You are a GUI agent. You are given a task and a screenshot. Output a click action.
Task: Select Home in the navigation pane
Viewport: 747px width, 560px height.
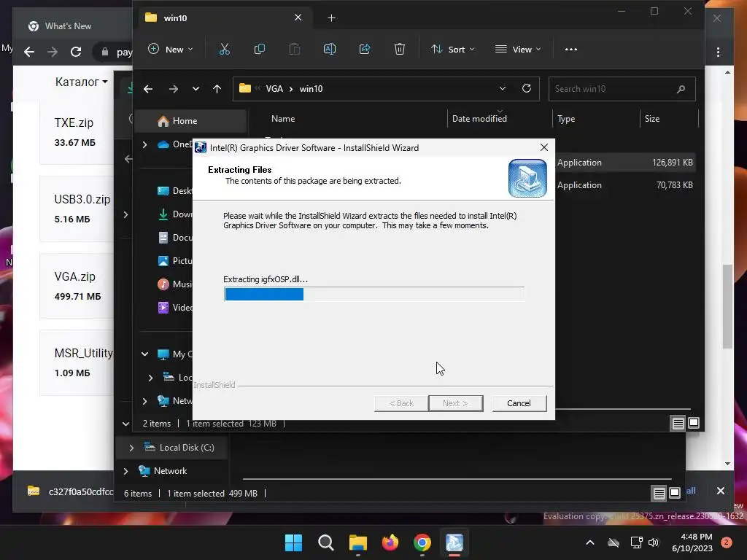point(191,121)
